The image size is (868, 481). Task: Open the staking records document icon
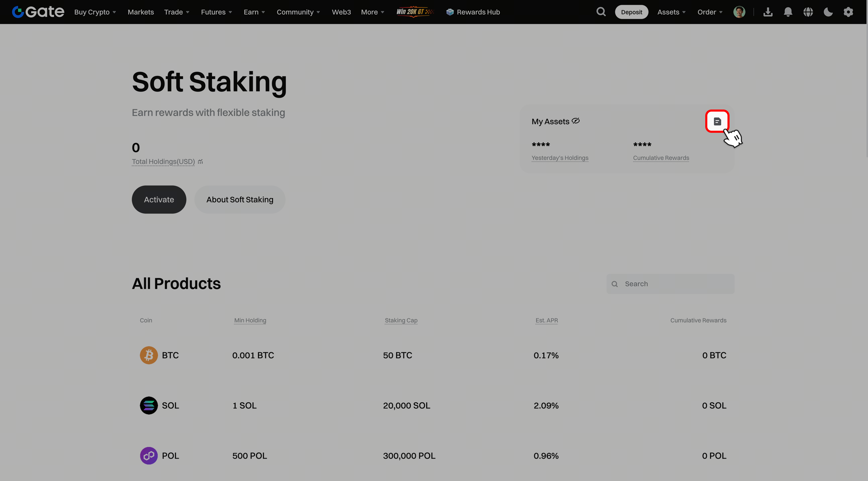click(x=717, y=121)
